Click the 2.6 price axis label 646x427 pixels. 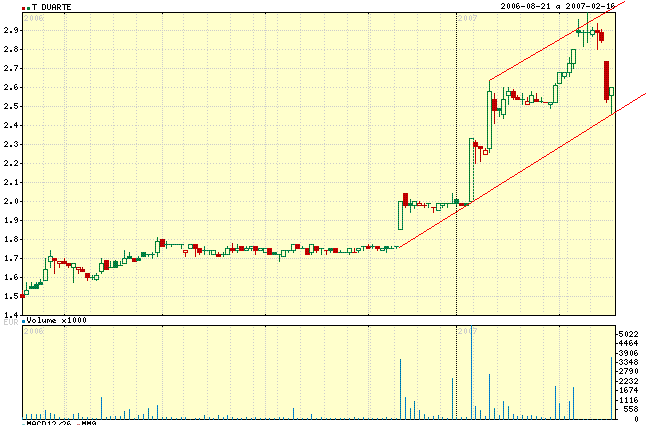(x=10, y=87)
